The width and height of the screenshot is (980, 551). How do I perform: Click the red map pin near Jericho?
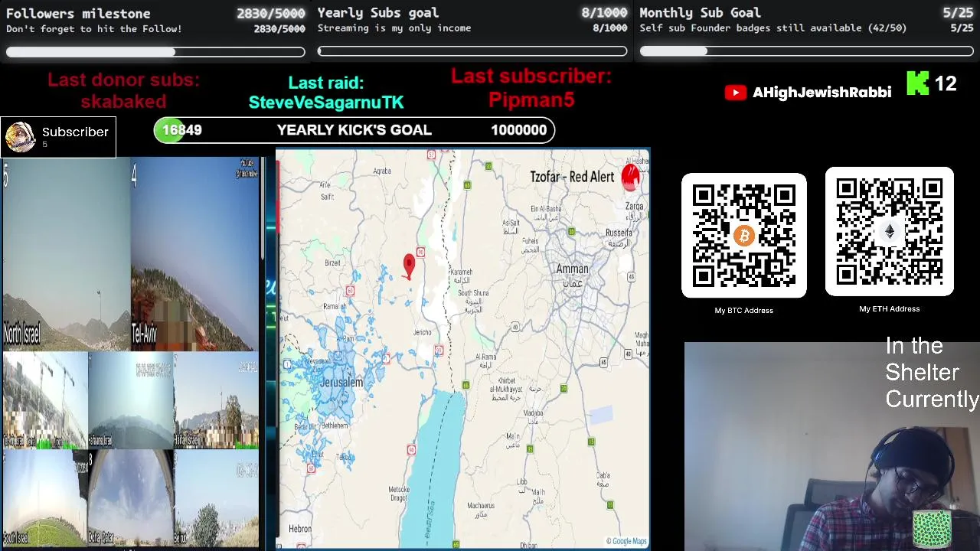[409, 266]
